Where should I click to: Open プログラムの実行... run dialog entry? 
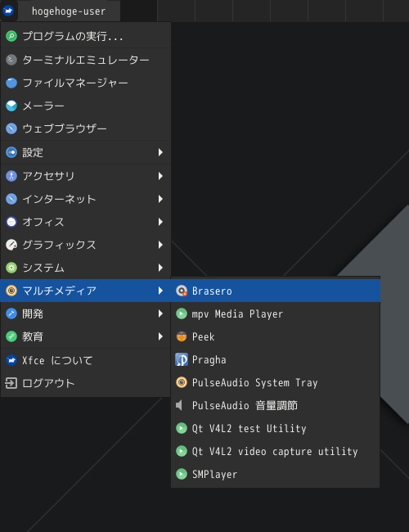click(85, 36)
